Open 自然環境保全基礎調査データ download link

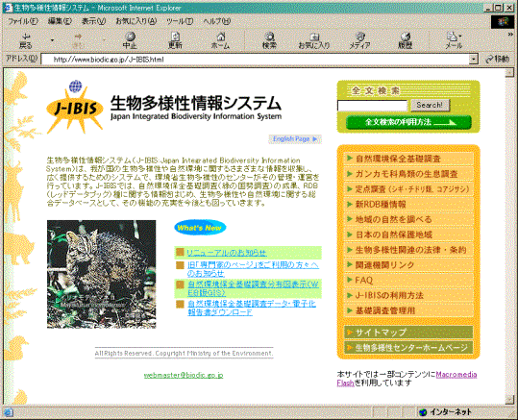pos(252,308)
